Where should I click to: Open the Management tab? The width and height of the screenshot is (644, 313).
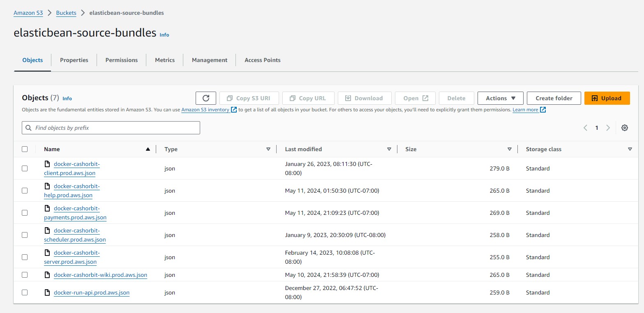[209, 60]
